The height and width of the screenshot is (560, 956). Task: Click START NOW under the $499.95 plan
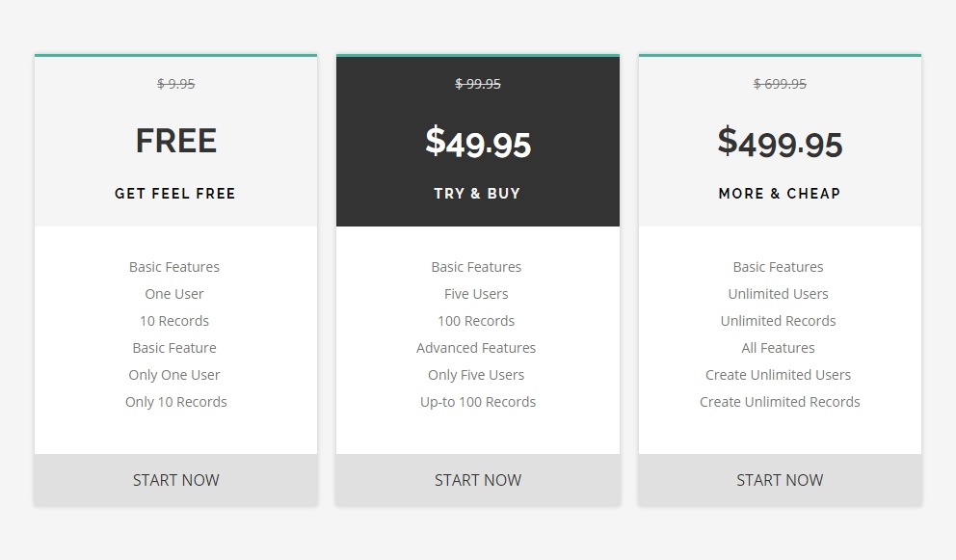coord(780,480)
